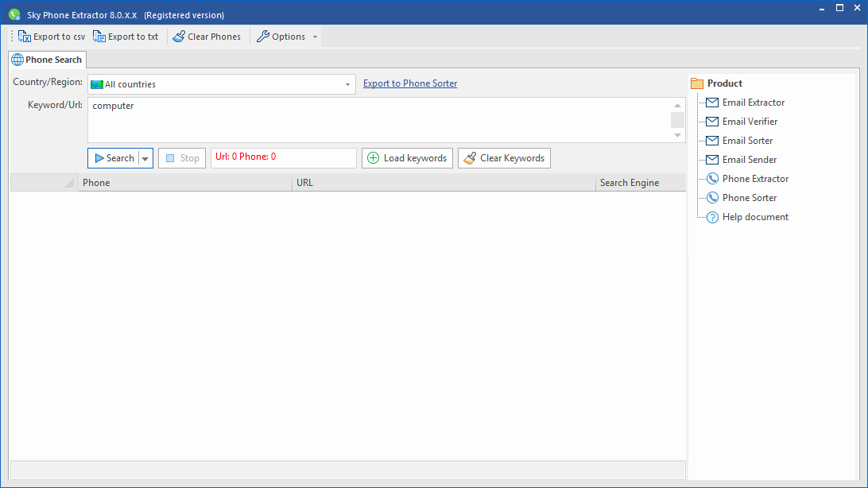868x488 pixels.
Task: Clear Phones from the toolbar
Action: coord(207,37)
